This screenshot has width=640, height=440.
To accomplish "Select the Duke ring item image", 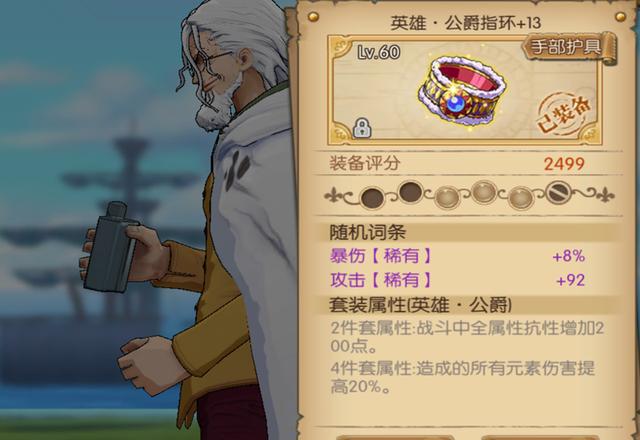I will [462, 90].
